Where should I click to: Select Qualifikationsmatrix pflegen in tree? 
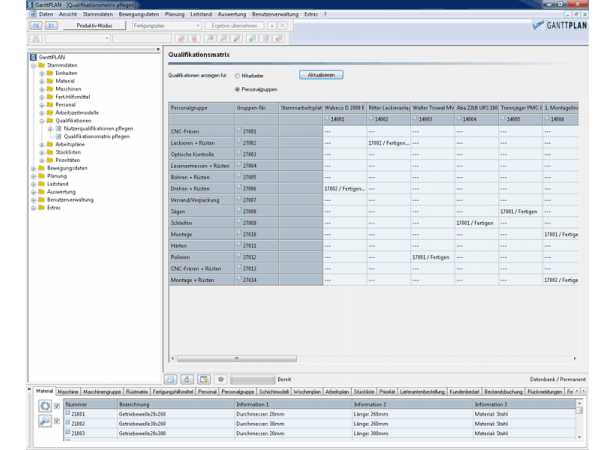tap(96, 137)
